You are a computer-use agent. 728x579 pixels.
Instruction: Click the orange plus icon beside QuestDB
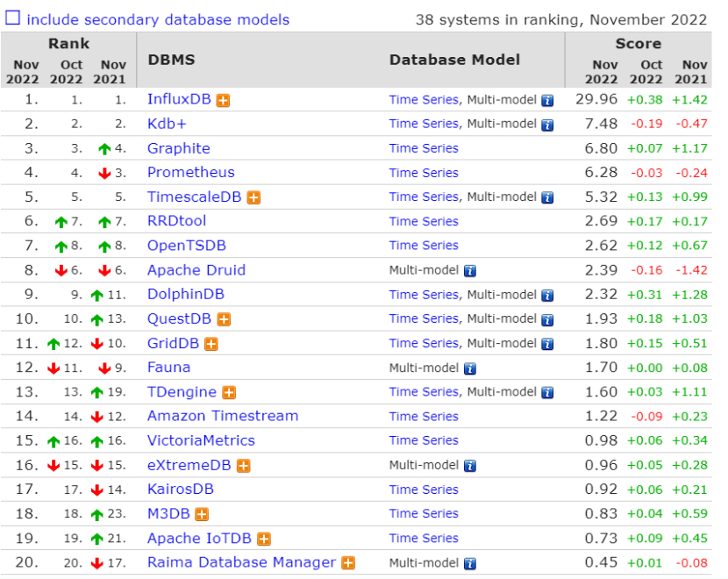(x=224, y=319)
